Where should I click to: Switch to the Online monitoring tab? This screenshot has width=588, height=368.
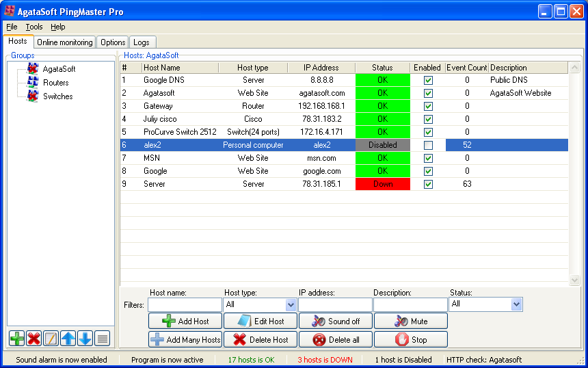[x=64, y=42]
